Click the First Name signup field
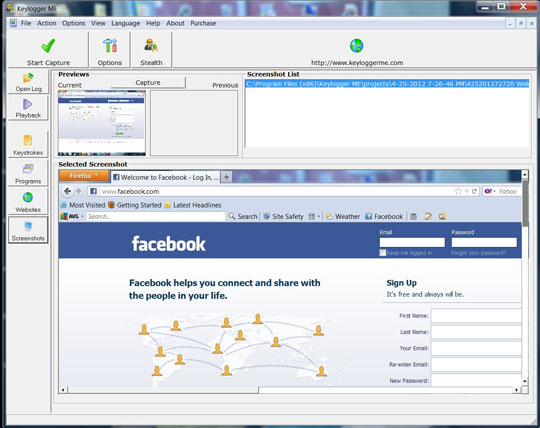The width and height of the screenshot is (540, 428). tap(476, 315)
